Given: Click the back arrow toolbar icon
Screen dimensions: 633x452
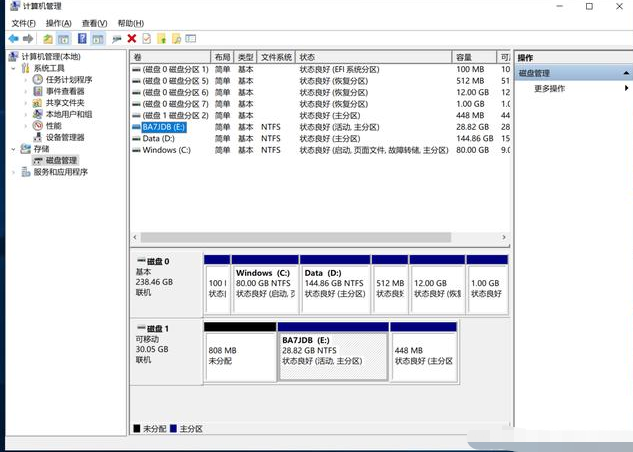Looking at the screenshot, I should pos(13,39).
